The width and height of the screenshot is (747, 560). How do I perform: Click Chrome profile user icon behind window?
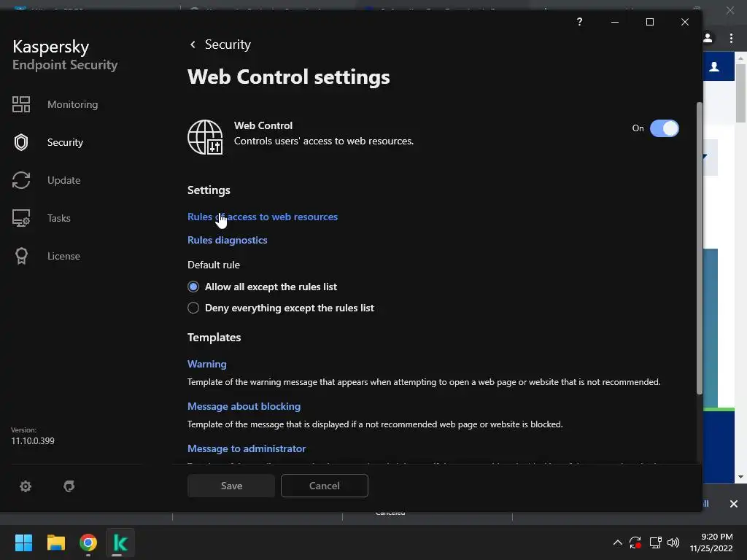click(x=708, y=38)
